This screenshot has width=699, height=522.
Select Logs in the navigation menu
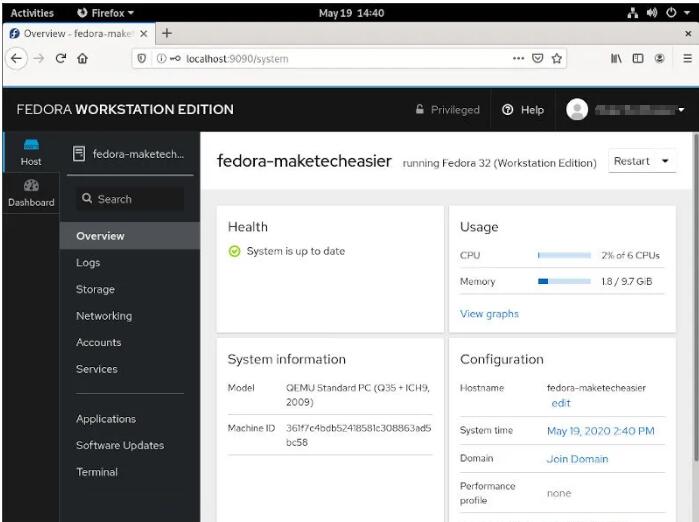[x=88, y=263]
